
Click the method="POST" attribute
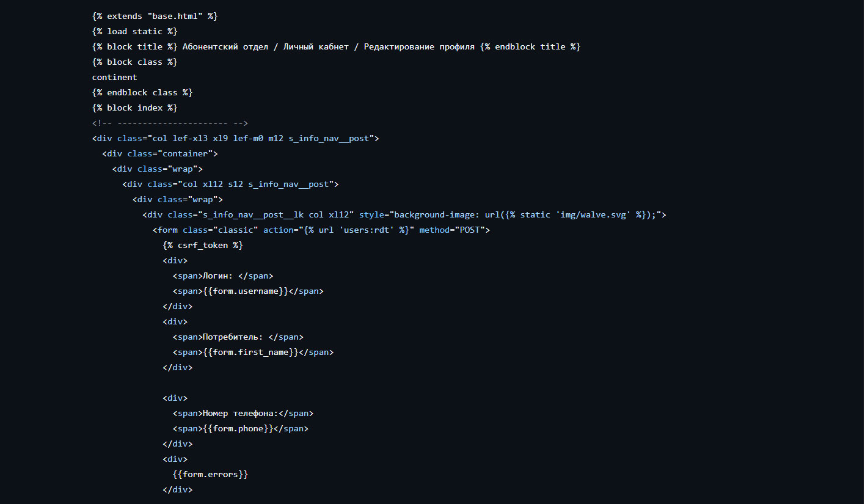click(x=452, y=230)
